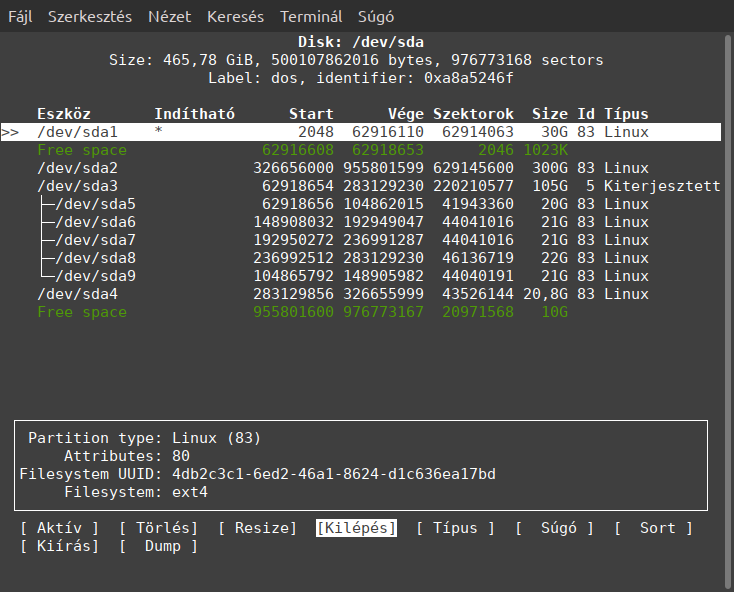Image resolution: width=734 pixels, height=592 pixels.
Task: Select the Típus button at bottom
Action: tap(455, 528)
